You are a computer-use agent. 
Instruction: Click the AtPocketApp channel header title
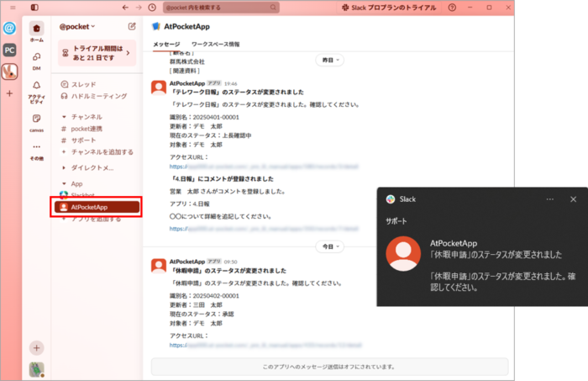click(186, 27)
